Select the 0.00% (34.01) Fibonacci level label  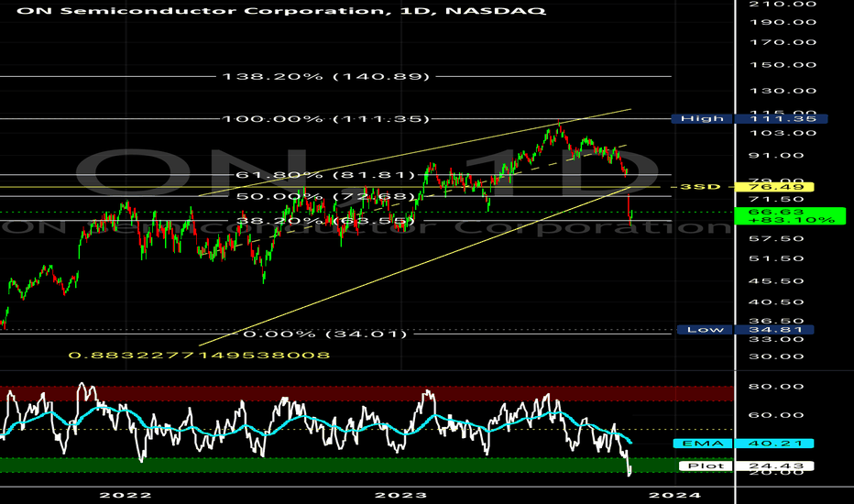325,334
